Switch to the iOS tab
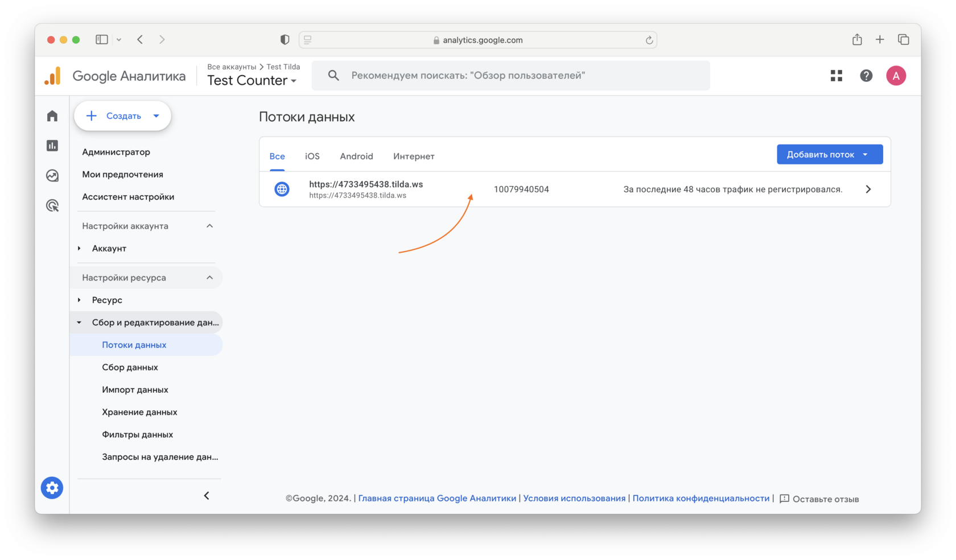 [312, 157]
